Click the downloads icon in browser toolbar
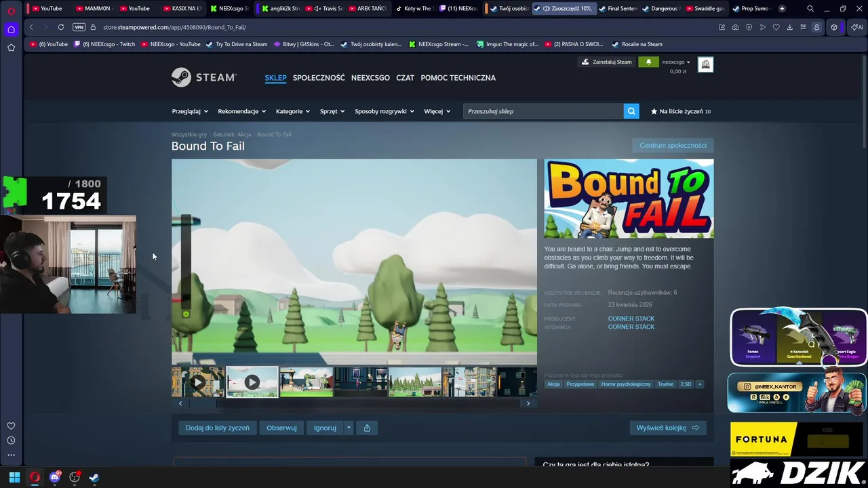The image size is (868, 488). (789, 27)
